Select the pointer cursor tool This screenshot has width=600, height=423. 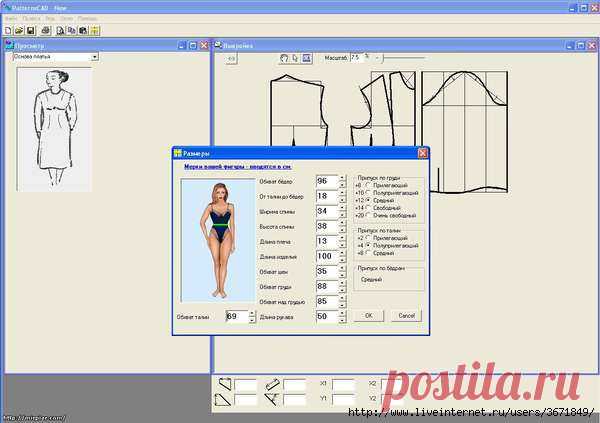(295, 58)
